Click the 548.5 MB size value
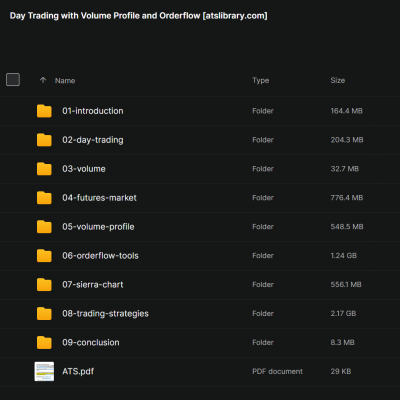 pos(347,227)
